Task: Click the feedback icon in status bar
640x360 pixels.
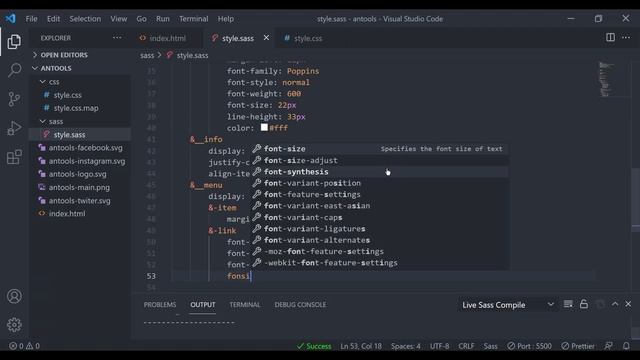Action: pos(609,346)
